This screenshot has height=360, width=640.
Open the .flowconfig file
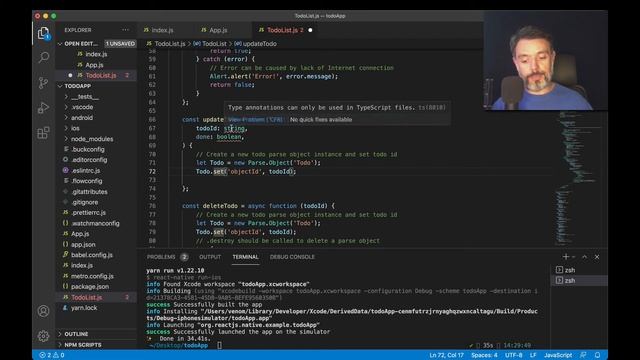87,181
